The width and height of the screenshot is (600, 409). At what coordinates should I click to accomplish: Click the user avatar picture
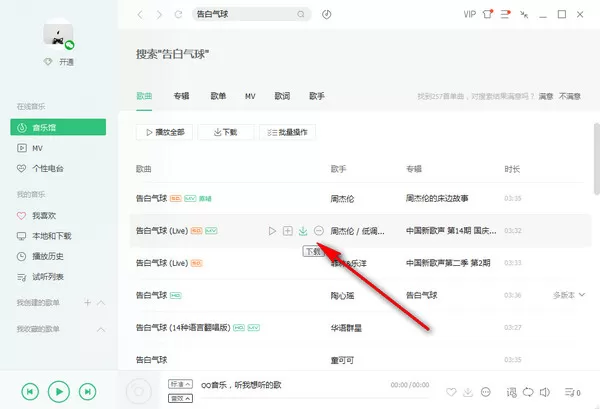coord(58,34)
